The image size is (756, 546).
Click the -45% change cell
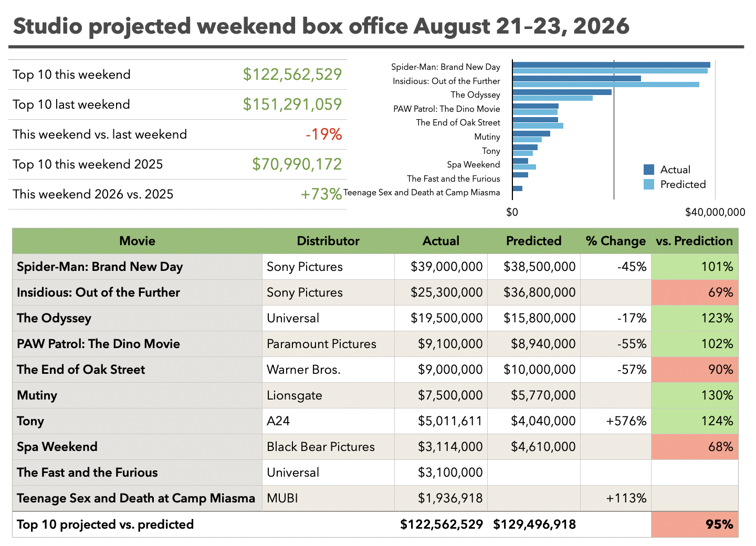[x=616, y=267]
